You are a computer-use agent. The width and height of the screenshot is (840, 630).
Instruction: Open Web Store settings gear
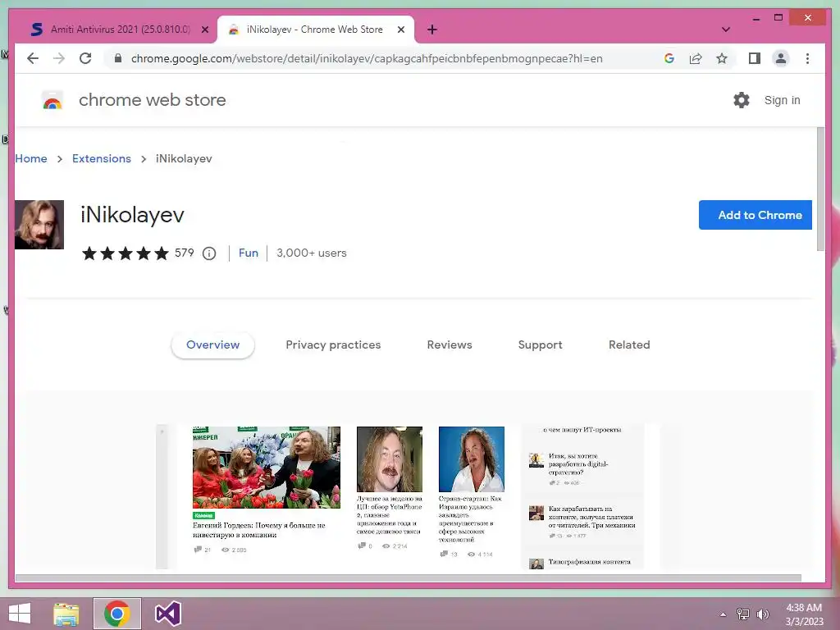742,100
